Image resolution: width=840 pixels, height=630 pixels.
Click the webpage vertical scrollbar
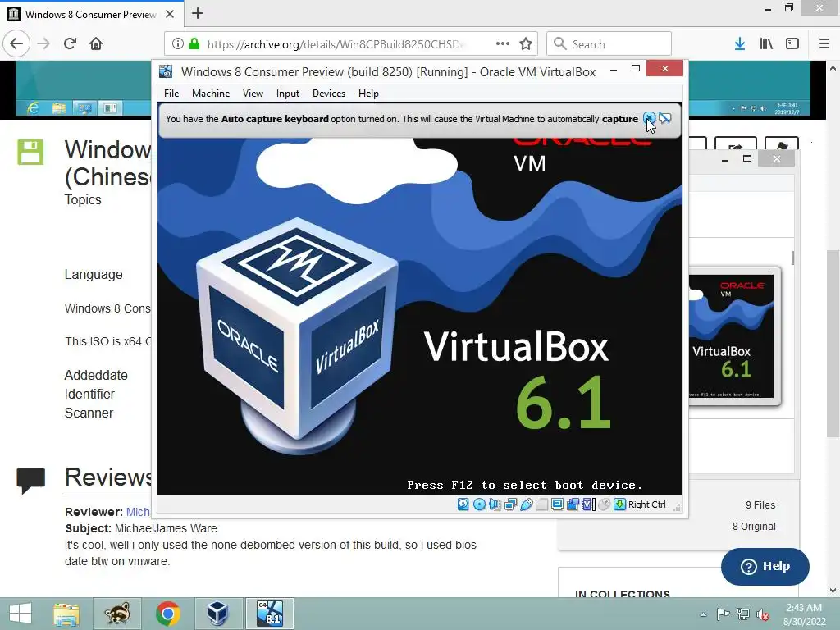click(x=833, y=344)
